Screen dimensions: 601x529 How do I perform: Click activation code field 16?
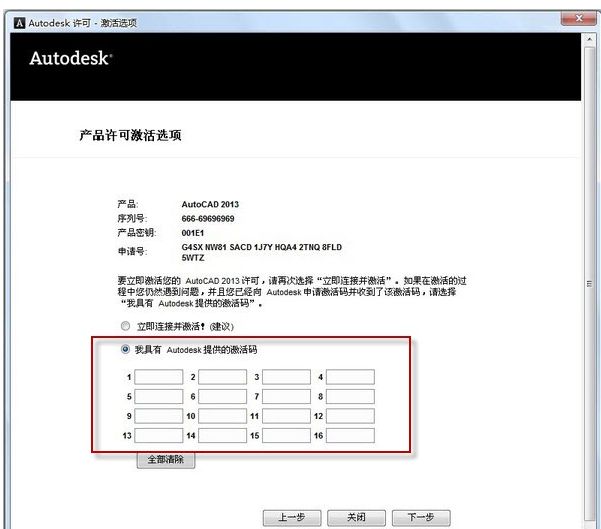(350, 436)
